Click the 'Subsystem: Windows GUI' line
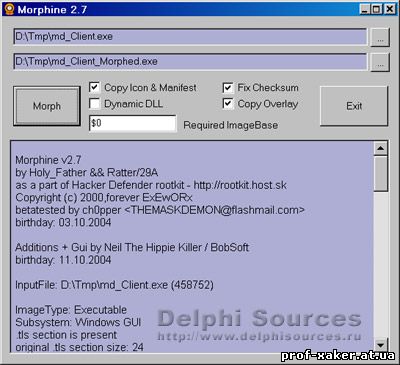Screen dimensions: 400x365 tap(78, 322)
